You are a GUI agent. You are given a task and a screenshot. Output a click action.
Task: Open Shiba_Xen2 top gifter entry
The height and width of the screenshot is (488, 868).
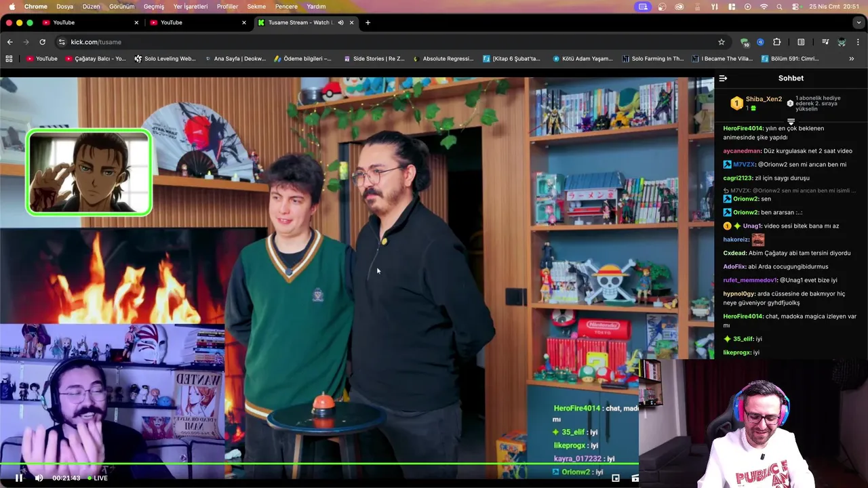pos(757,103)
